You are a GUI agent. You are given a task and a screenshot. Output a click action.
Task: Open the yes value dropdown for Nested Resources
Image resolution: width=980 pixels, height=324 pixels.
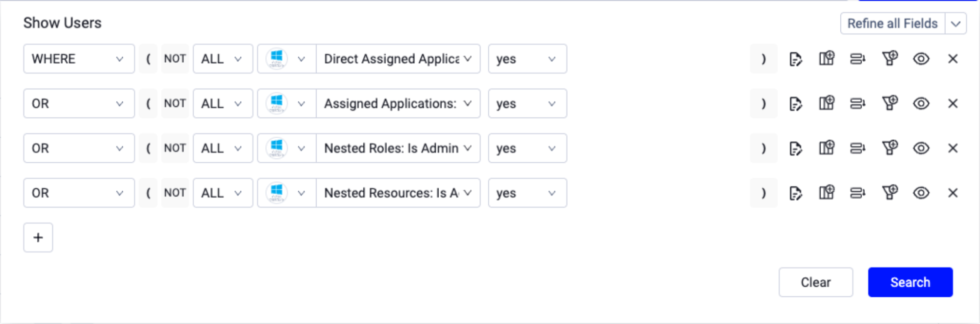[x=528, y=193]
